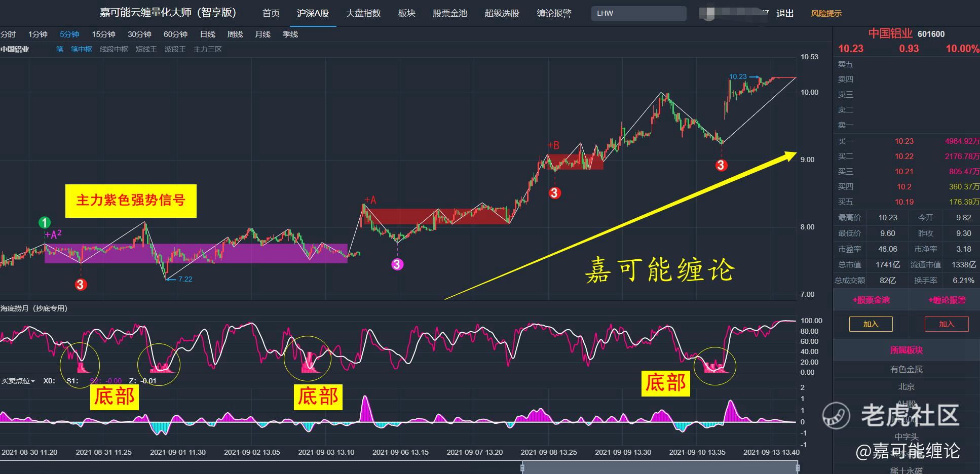Click the 买五 bid price row
Image resolution: width=980 pixels, height=474 pixels.
(x=907, y=202)
